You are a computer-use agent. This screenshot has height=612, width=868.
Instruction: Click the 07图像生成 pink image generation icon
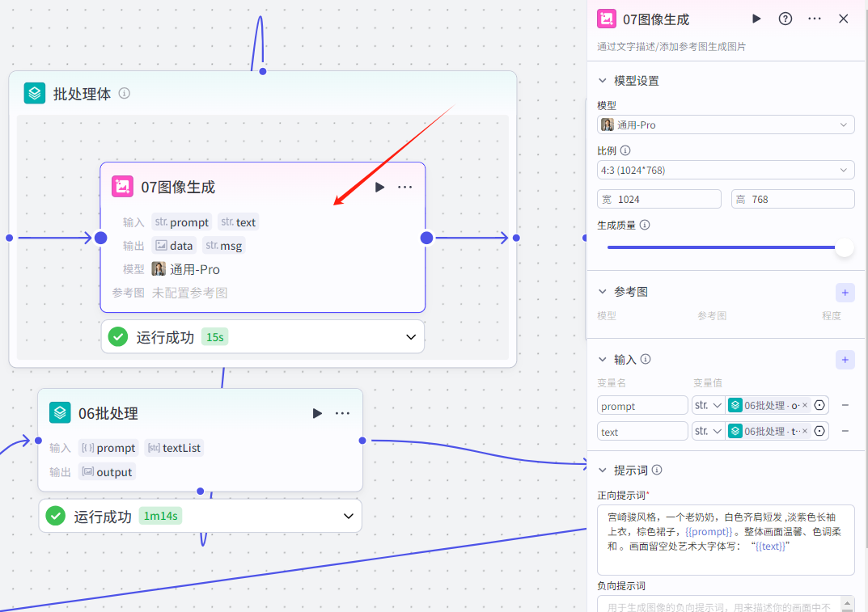point(122,186)
